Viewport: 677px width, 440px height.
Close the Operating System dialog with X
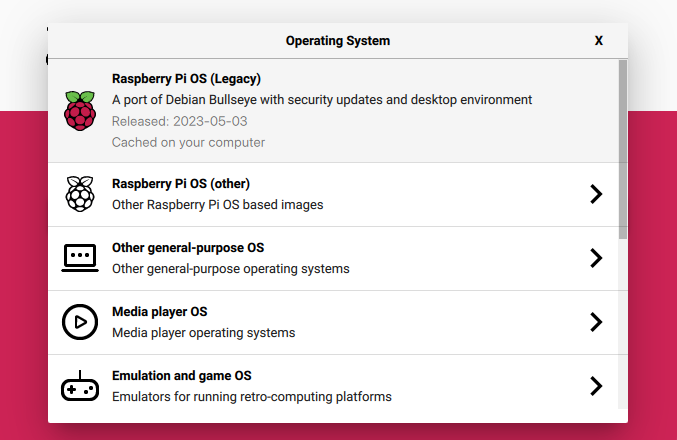click(598, 41)
